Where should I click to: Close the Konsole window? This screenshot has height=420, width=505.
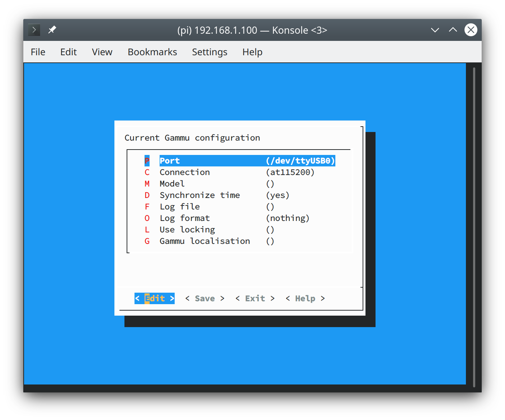(x=471, y=30)
